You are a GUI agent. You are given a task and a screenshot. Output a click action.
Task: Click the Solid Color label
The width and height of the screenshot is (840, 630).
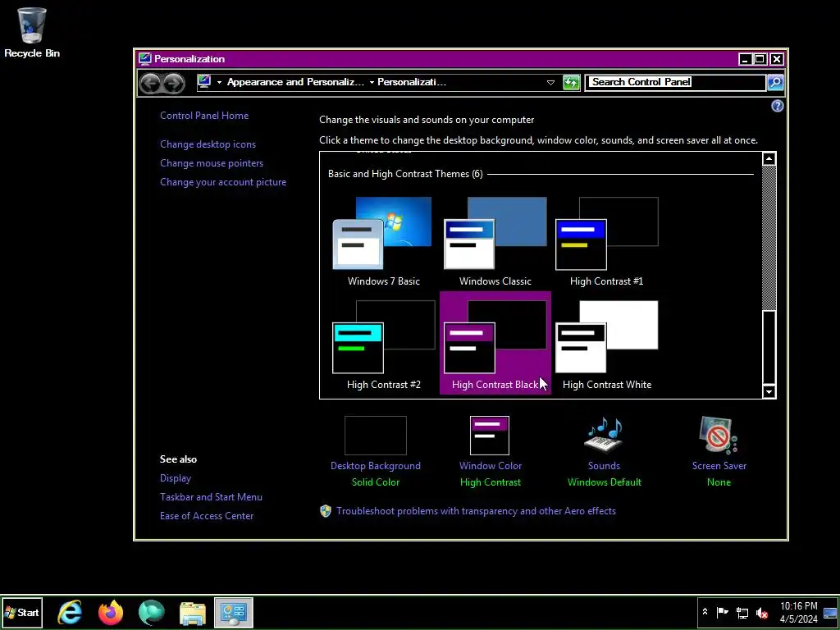coord(376,482)
